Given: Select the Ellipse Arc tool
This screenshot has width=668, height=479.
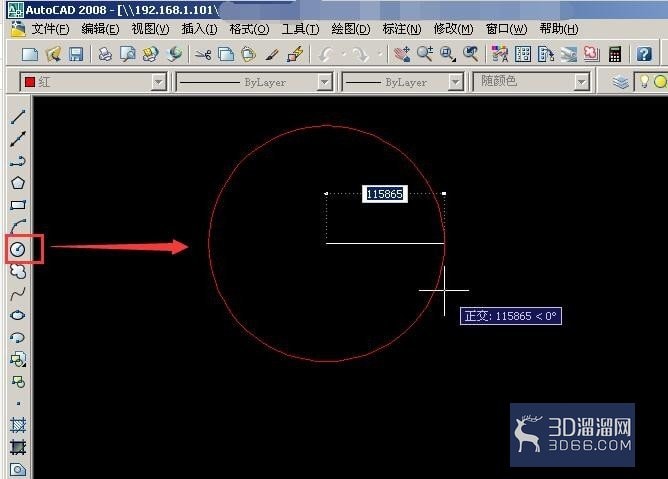Looking at the screenshot, I should tap(18, 338).
